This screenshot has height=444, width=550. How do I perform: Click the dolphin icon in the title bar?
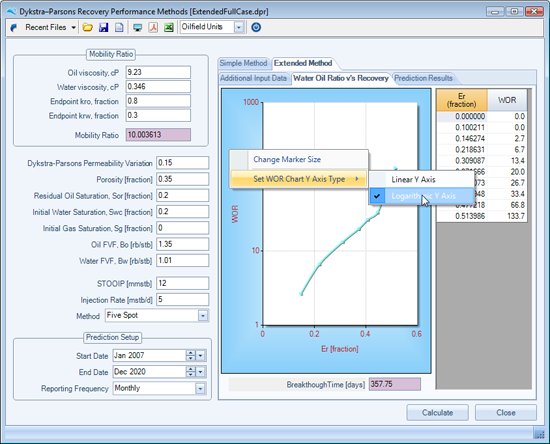click(12, 12)
